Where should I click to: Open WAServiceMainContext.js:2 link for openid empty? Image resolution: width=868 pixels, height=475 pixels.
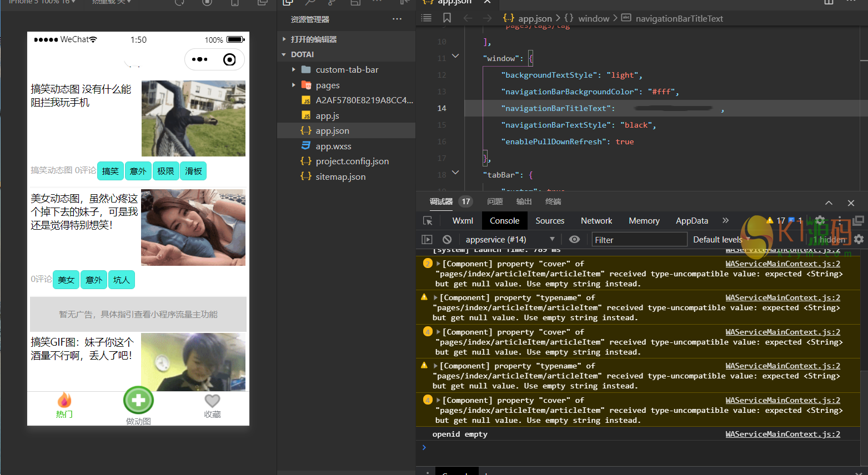point(782,434)
